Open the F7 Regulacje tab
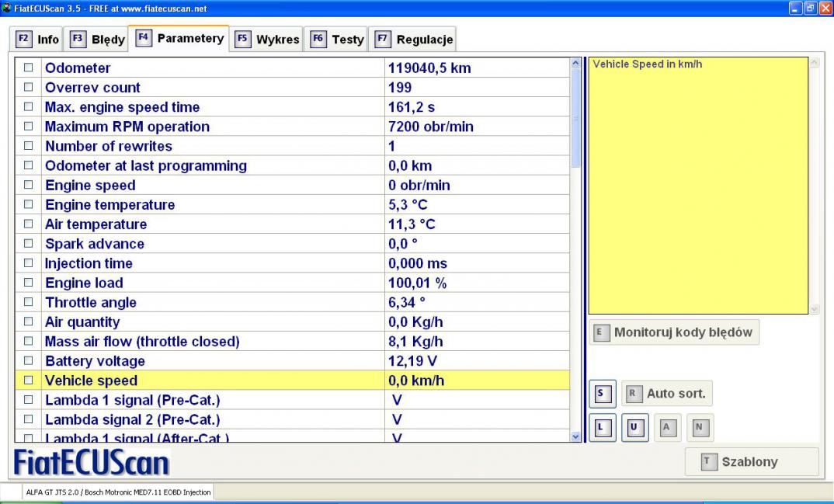Viewport: 834px width, 504px height. pos(412,40)
